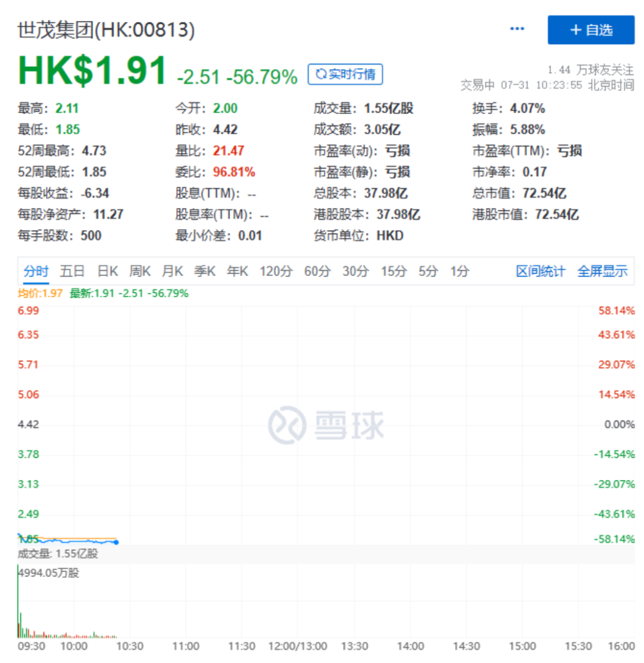Viewport: 644px width, 663px height.
Task: Click the 52周最高 value 4.73
Action: click(x=94, y=150)
